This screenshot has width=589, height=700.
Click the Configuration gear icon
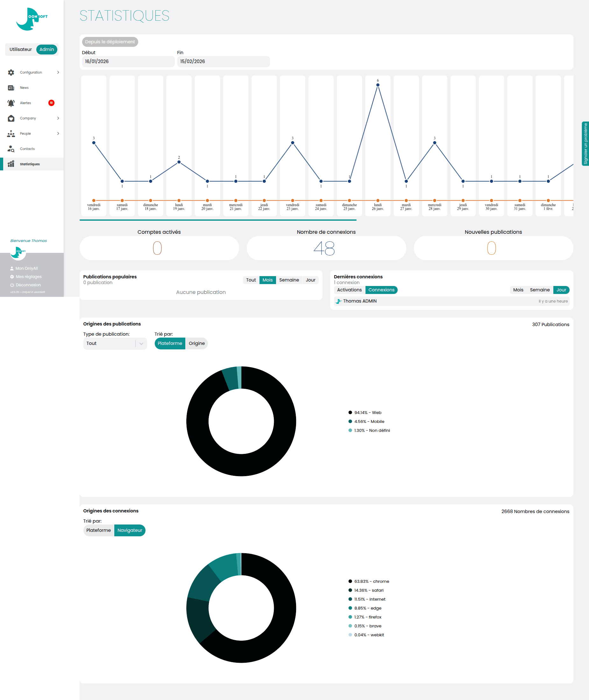pyautogui.click(x=11, y=73)
